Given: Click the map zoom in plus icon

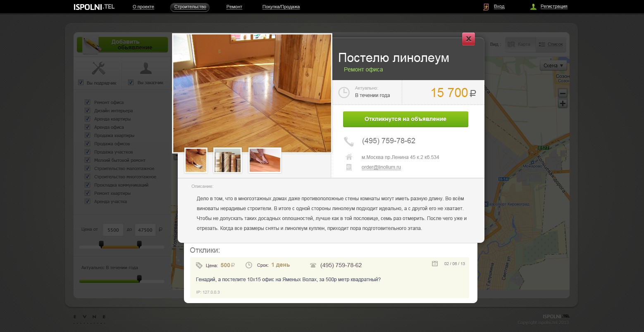Looking at the screenshot, I should 563,104.
